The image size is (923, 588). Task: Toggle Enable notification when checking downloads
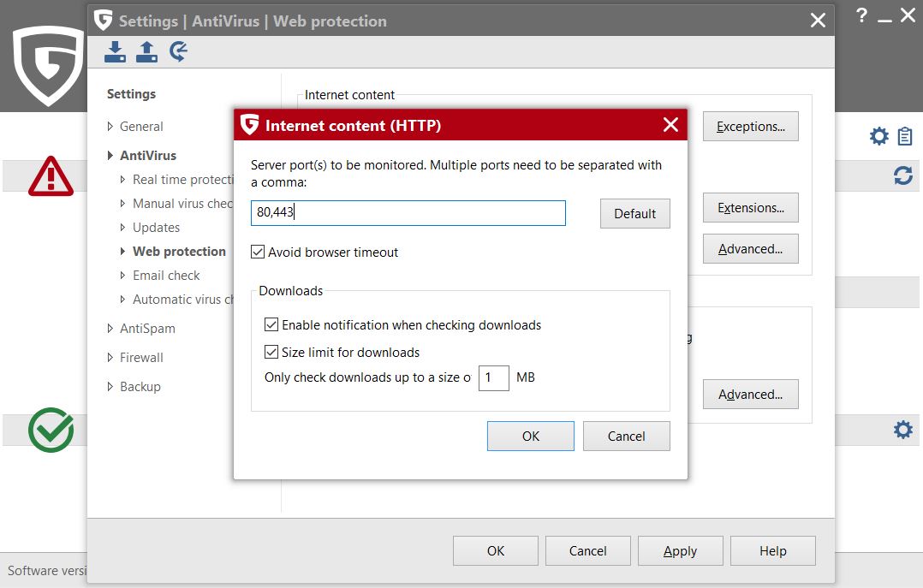pyautogui.click(x=271, y=325)
